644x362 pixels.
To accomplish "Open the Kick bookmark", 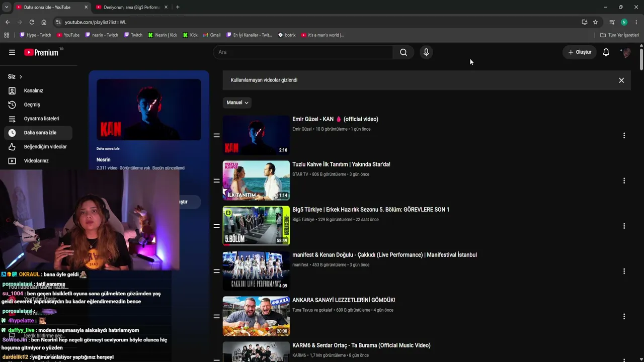I will [190, 35].
